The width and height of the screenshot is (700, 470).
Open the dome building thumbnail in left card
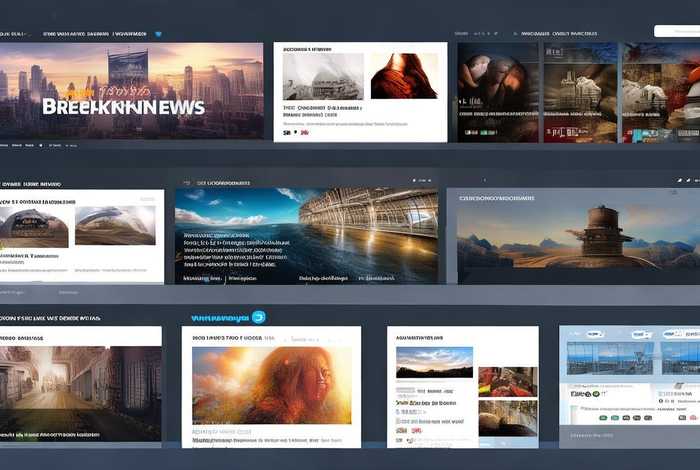[115, 227]
